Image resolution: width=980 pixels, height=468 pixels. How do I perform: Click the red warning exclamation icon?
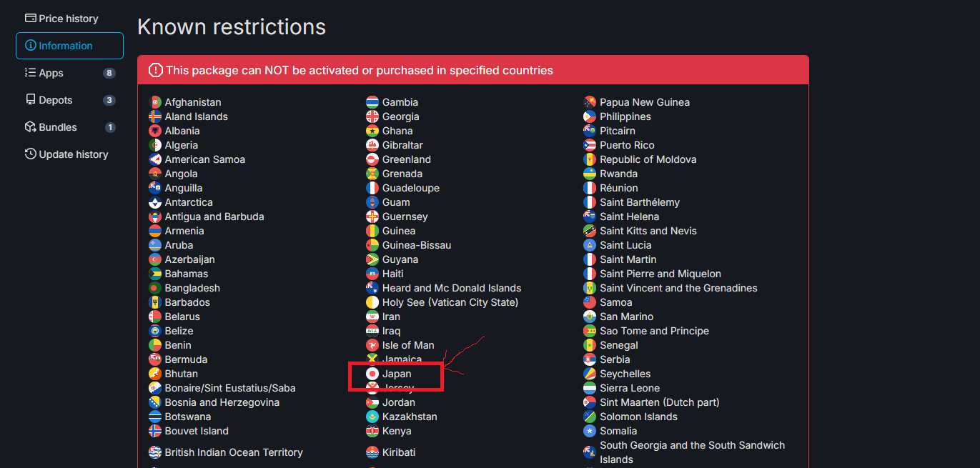(155, 70)
